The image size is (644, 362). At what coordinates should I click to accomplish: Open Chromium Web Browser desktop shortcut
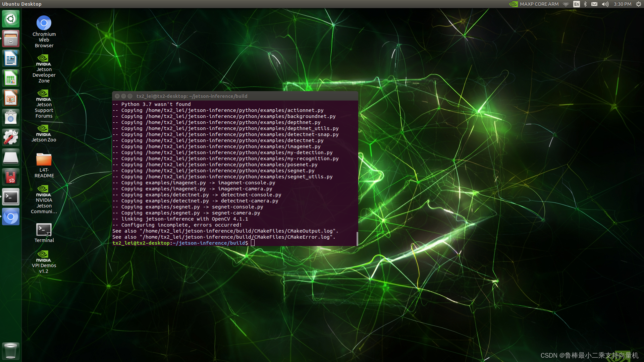coord(44,23)
